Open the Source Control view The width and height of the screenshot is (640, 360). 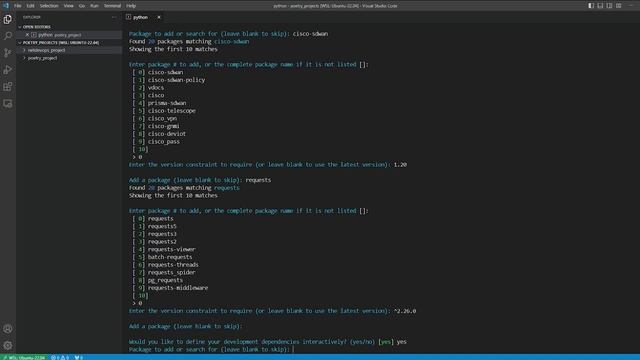pos(7,53)
